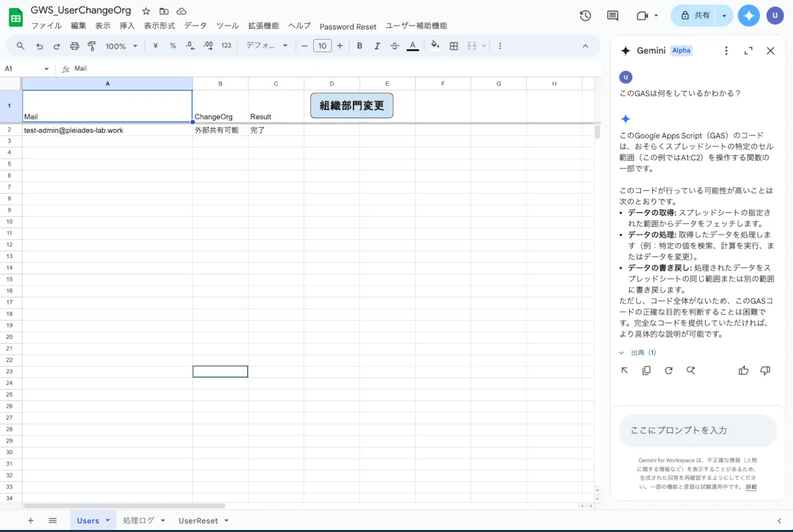Image resolution: width=793 pixels, height=532 pixels.
Task: Click the Gemini prompt input field
Action: [697, 430]
